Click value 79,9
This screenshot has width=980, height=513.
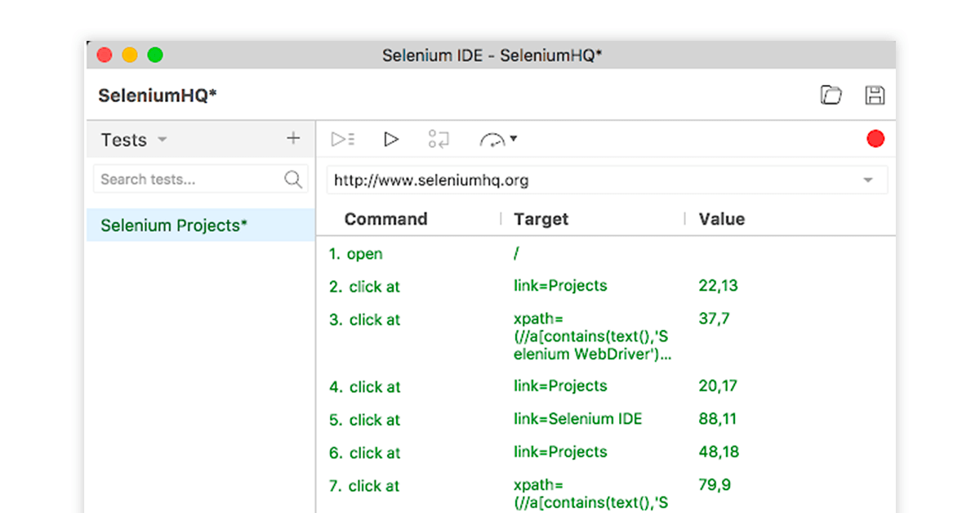coord(715,484)
